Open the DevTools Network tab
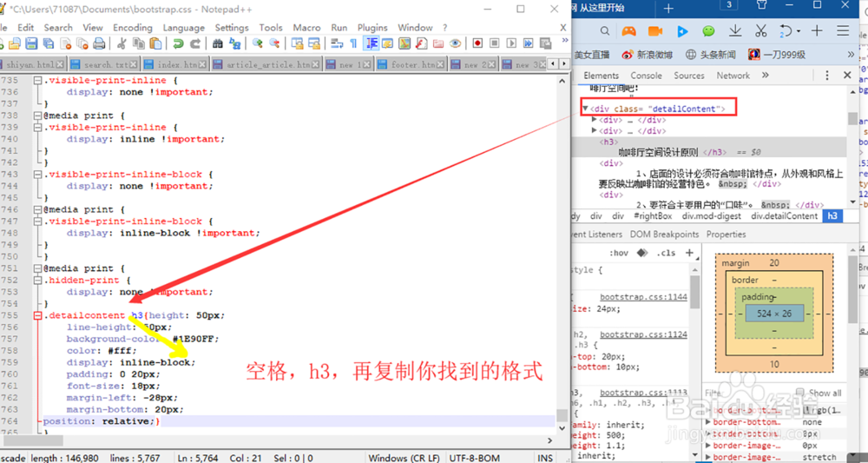The image size is (868, 463). coord(733,76)
